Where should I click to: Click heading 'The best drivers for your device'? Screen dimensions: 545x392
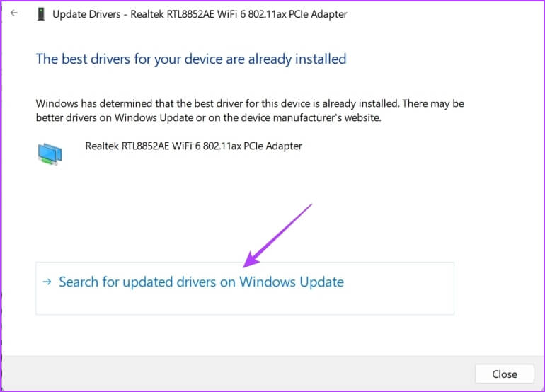pyautogui.click(x=191, y=59)
